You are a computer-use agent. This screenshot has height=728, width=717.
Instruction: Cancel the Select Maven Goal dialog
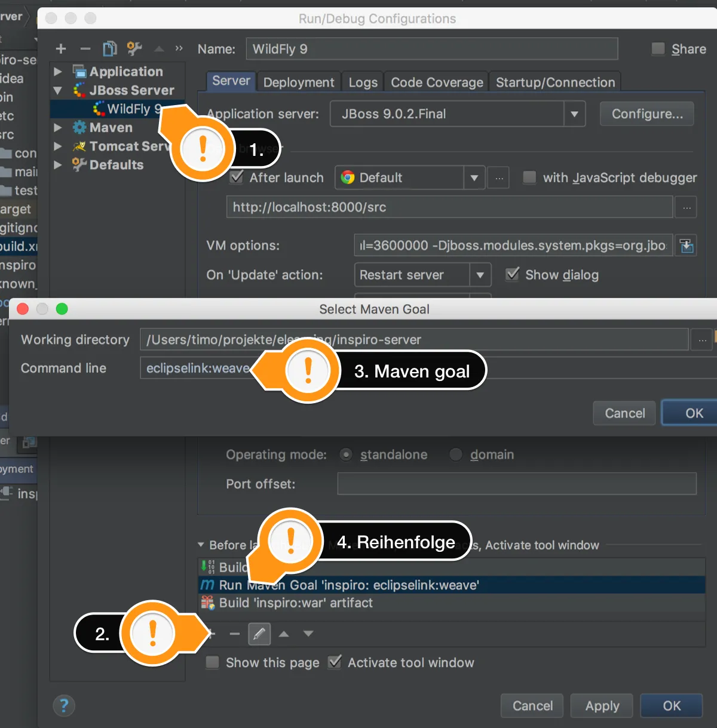(x=624, y=413)
